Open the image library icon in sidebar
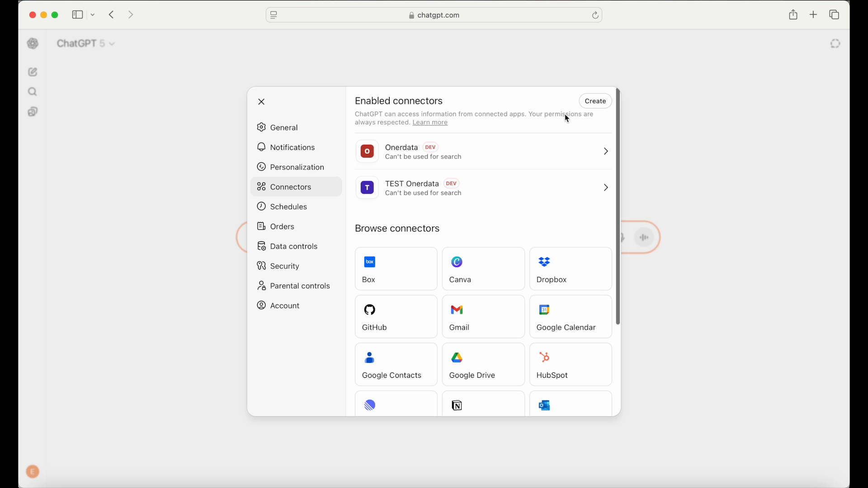868x488 pixels. click(x=32, y=112)
